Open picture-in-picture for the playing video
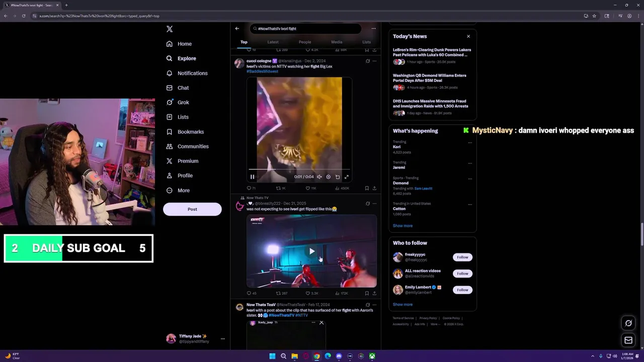 pos(337,177)
